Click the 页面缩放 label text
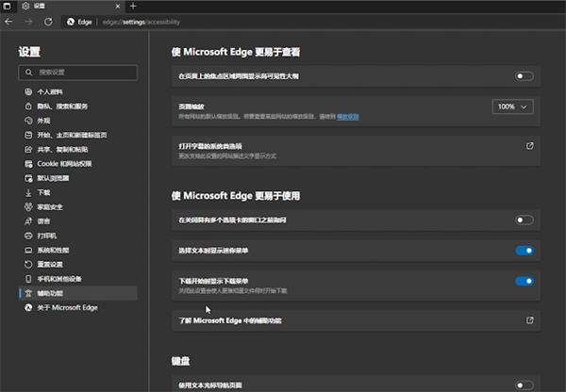 coord(191,106)
